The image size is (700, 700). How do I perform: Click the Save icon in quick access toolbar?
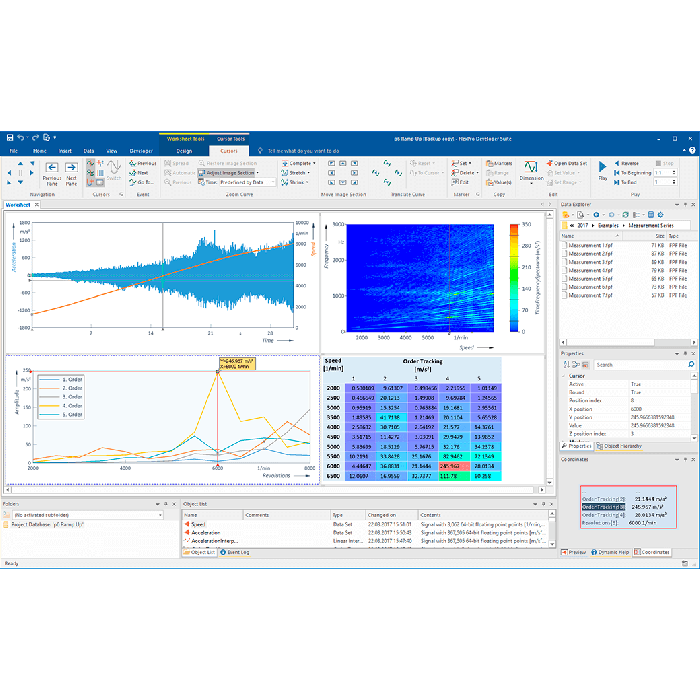pos(10,137)
